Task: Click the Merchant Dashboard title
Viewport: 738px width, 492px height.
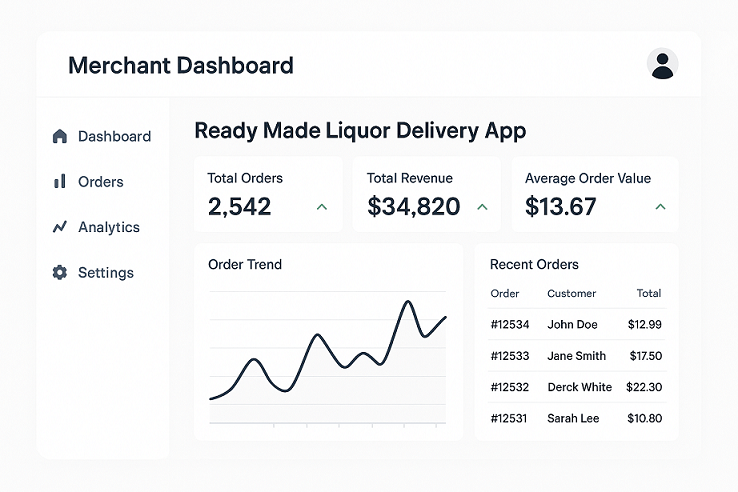Action: pyautogui.click(x=181, y=66)
